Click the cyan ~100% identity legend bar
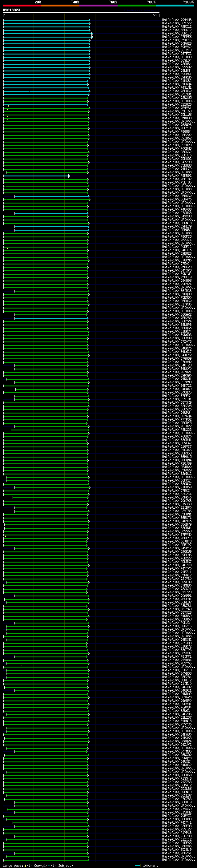Image resolution: width=197 pixels, height=868 pixels. pos(175,6)
